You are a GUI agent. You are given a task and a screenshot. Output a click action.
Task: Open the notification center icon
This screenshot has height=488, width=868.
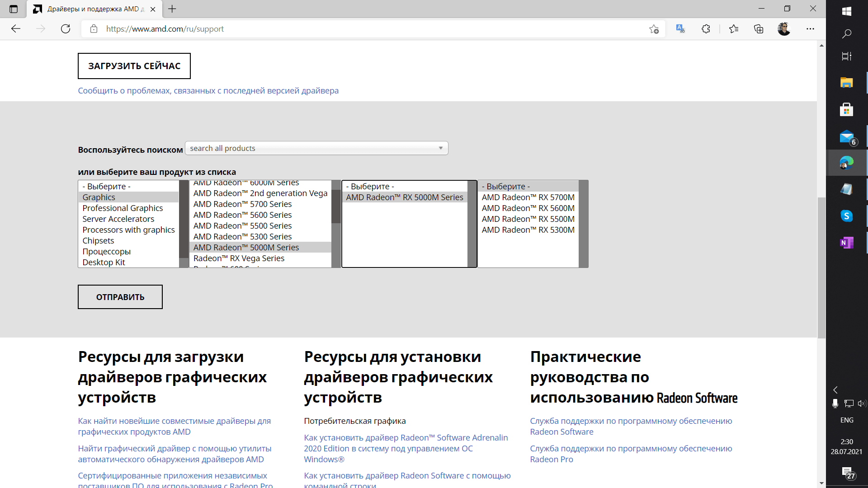point(848,473)
